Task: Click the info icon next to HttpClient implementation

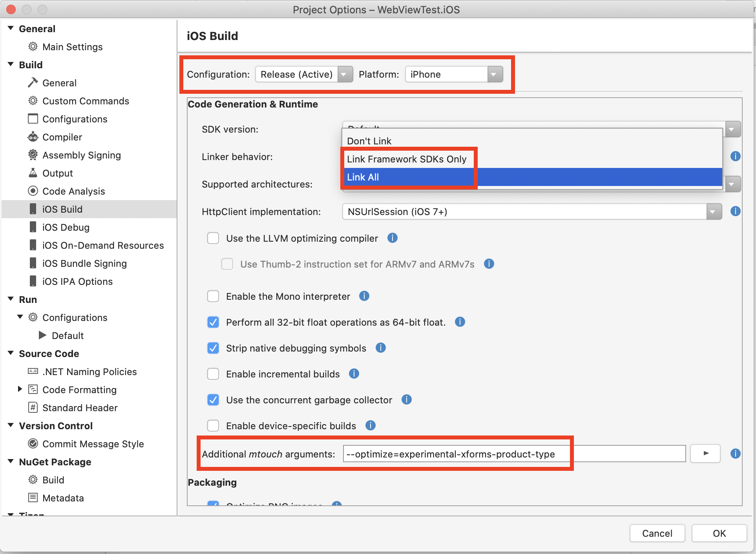Action: coord(735,211)
